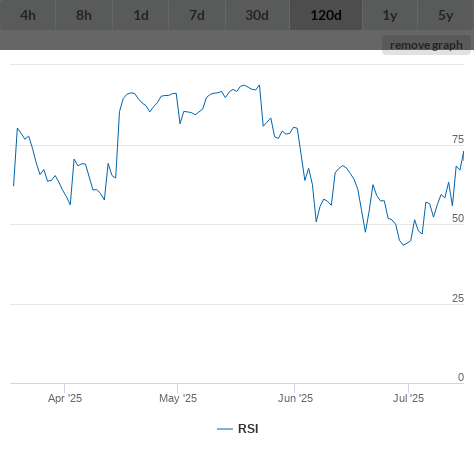This screenshot has height=455, width=474.
Task: Click the 0 y-axis baseline label
Action: tap(461, 377)
